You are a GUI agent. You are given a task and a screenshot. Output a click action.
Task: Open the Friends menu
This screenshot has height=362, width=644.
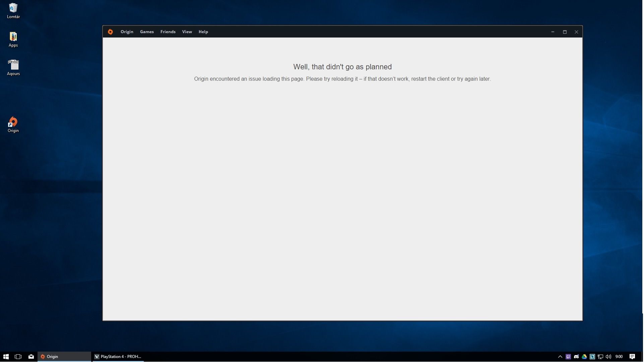point(168,32)
